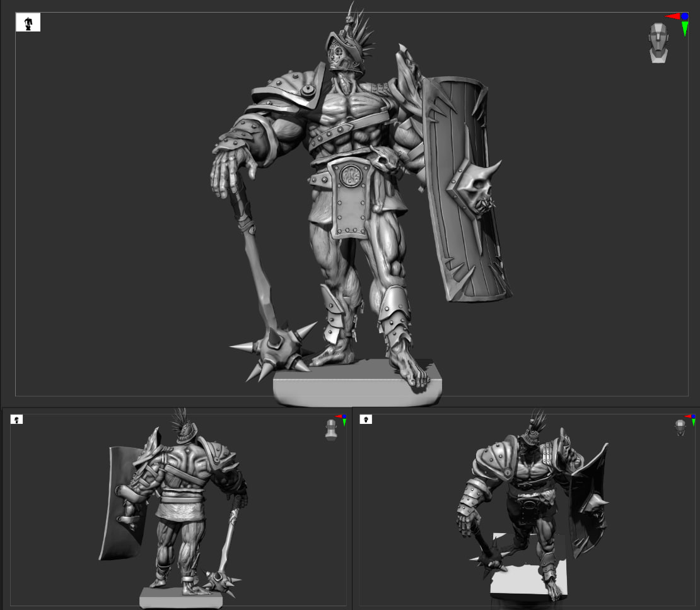This screenshot has height=610, width=700.
Task: Click the camera head gizmo in the bottom-right viewport
Action: pyautogui.click(x=680, y=427)
